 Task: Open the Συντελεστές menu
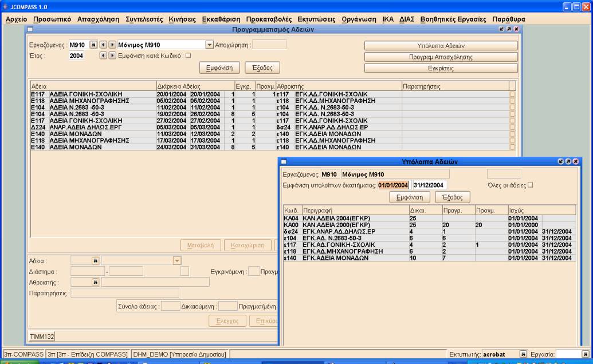pos(144,19)
